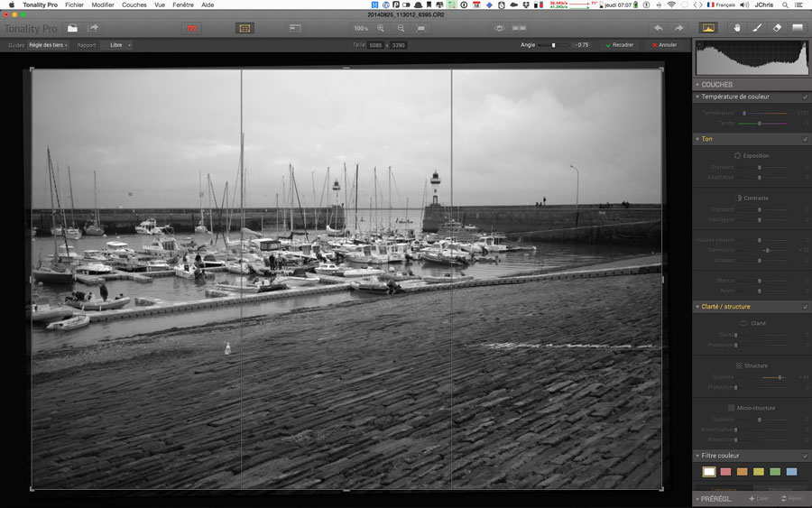Expand the PRÉRÉGL. presets panel
This screenshot has height=508, width=812.
tap(697, 499)
